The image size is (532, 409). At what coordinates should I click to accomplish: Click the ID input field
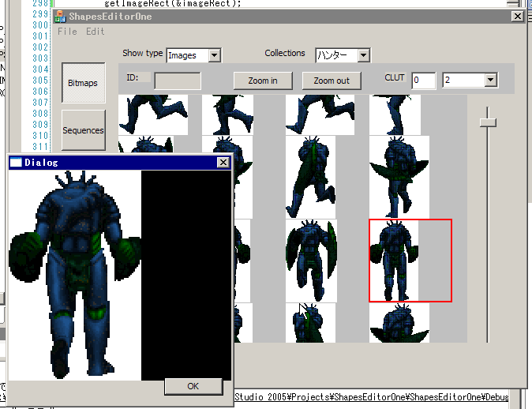coord(178,81)
